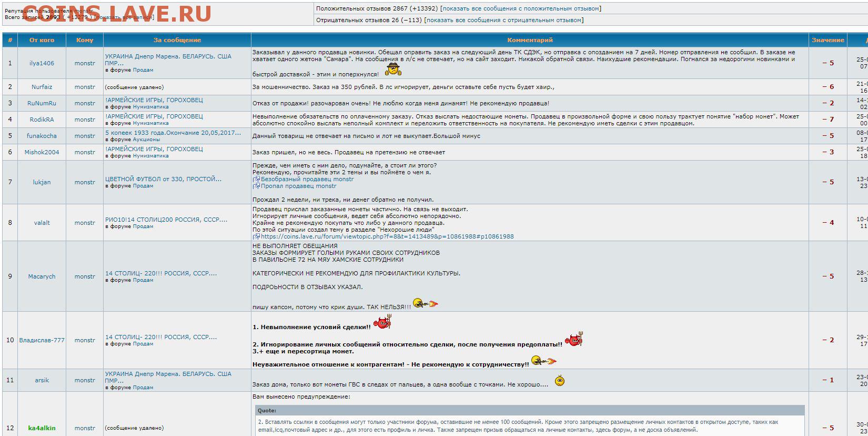This screenshot has width=868, height=436.
Task: Click the "− 3" value in Mishok2004's row
Action: tap(828, 152)
